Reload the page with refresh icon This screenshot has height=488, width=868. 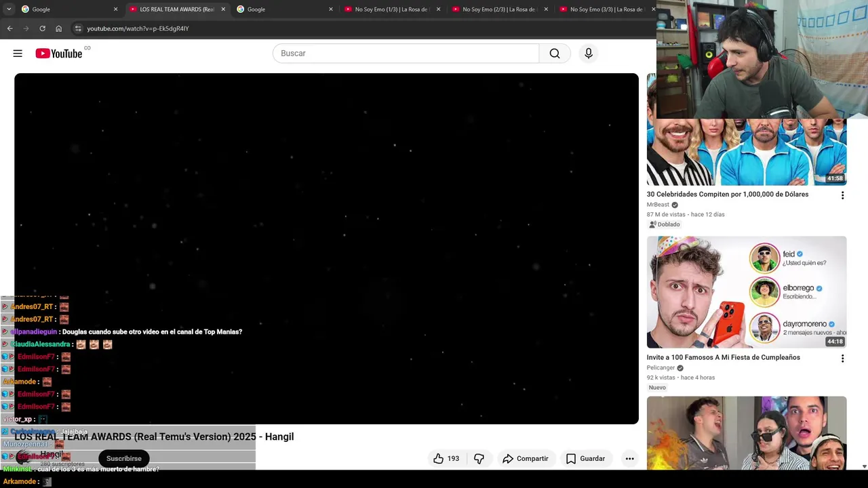point(42,28)
